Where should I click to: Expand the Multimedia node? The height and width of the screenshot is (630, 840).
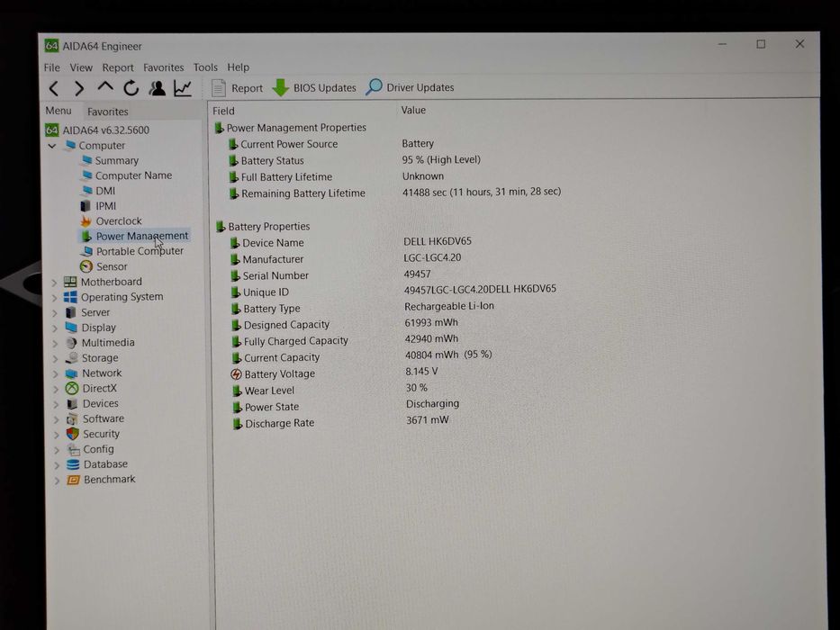(x=55, y=344)
